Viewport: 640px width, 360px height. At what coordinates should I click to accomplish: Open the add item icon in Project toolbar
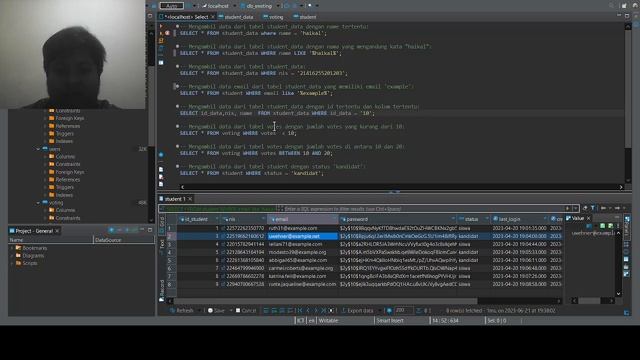click(111, 231)
